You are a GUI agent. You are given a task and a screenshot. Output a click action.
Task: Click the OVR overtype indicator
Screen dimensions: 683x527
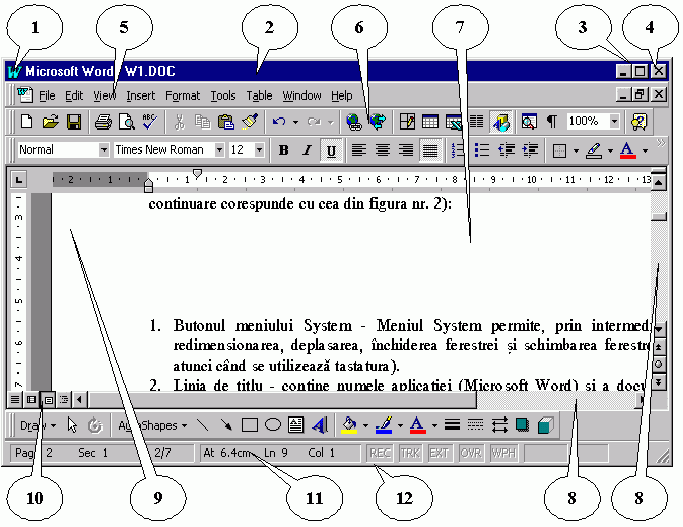point(470,453)
